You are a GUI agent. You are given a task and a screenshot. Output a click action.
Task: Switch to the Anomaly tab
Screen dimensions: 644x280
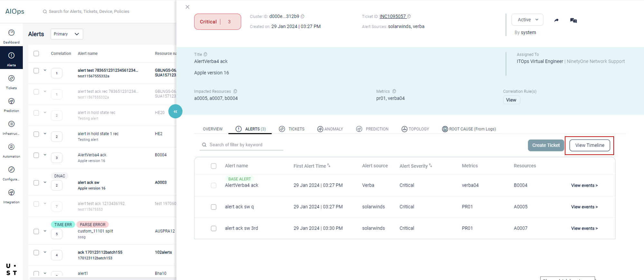[330, 129]
